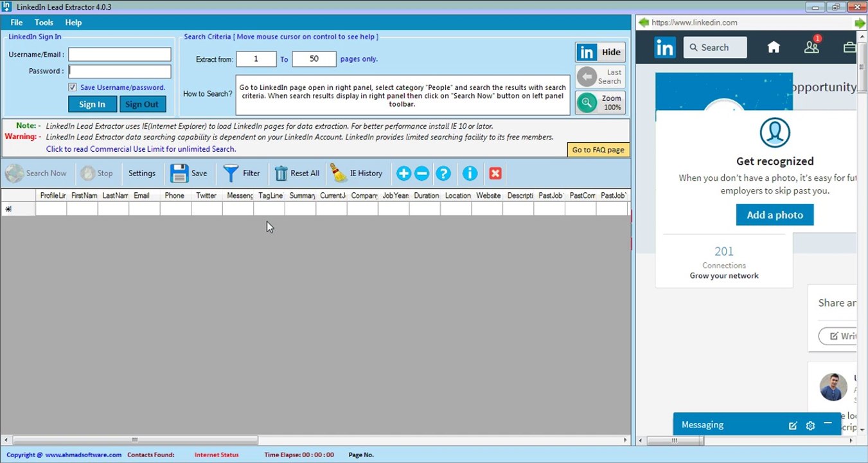868x463 pixels.
Task: Open the Filter funnel tool
Action: click(x=241, y=173)
